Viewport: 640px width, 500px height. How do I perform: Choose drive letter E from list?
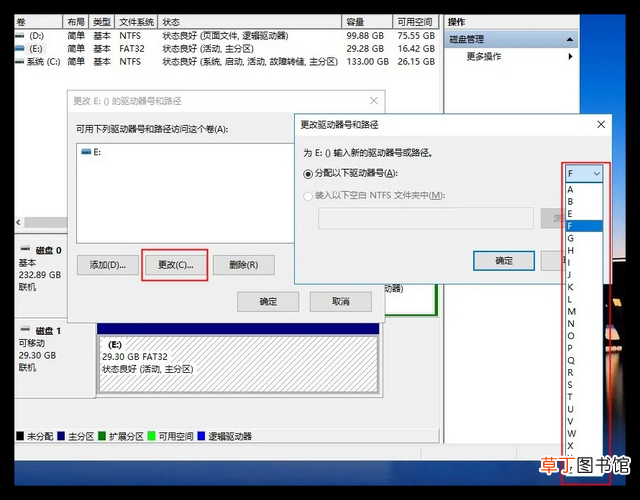pyautogui.click(x=584, y=214)
